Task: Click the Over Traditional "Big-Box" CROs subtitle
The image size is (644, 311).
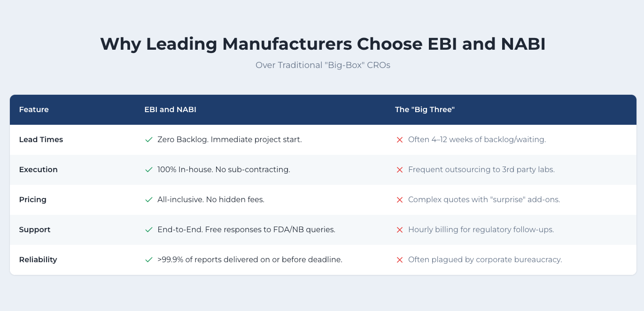Action: [322, 65]
